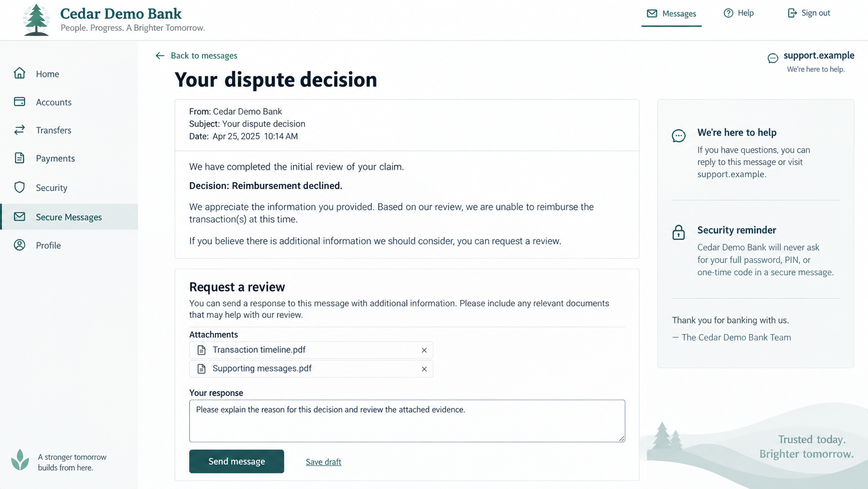The image size is (868, 489).
Task: Click the Accounts card icon
Action: click(20, 102)
